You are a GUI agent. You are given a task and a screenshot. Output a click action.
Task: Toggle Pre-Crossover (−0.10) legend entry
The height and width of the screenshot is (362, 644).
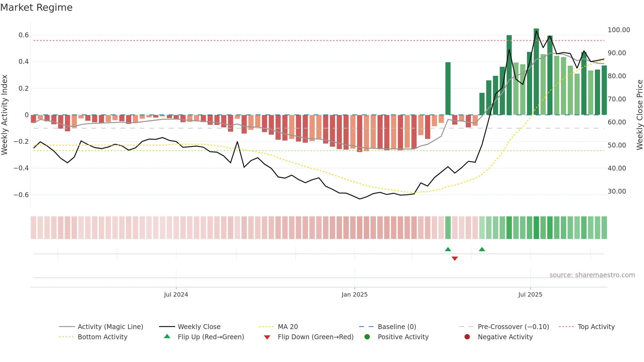(x=504, y=327)
